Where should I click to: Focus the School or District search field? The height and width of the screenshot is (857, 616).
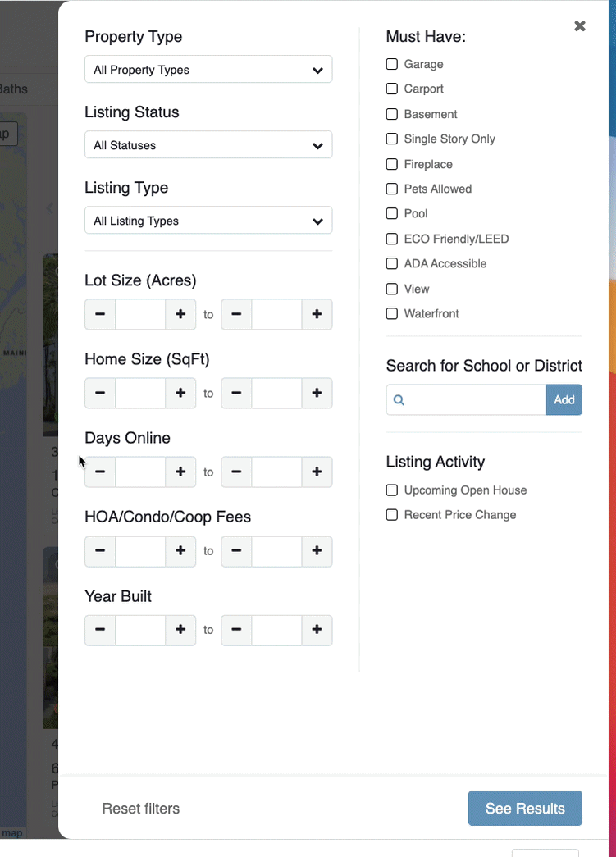point(466,400)
